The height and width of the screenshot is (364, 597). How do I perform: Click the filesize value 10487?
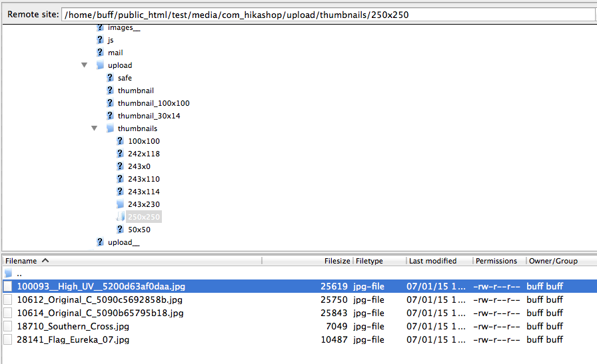tap(334, 339)
